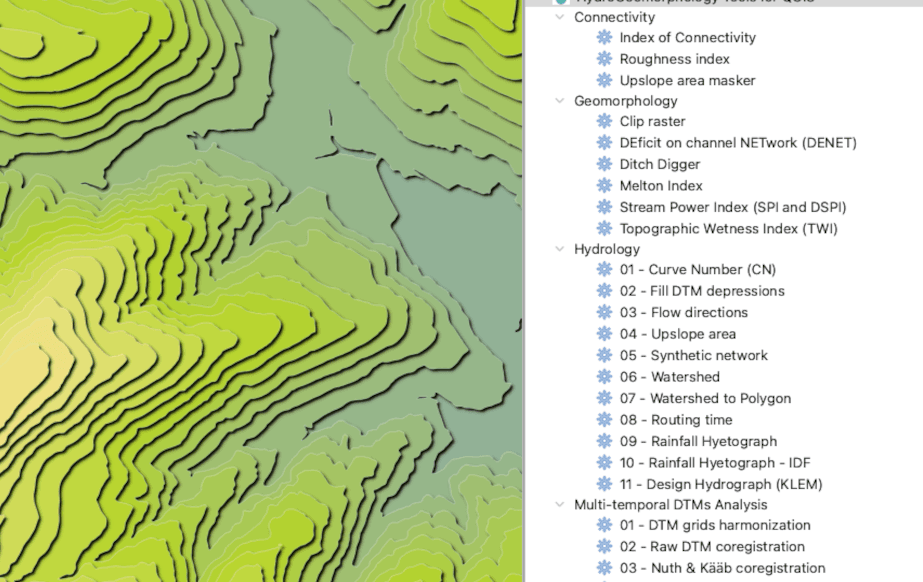Click the gear icon beside 05 - Synthetic network
Screen dimensions: 923x582
click(605, 355)
